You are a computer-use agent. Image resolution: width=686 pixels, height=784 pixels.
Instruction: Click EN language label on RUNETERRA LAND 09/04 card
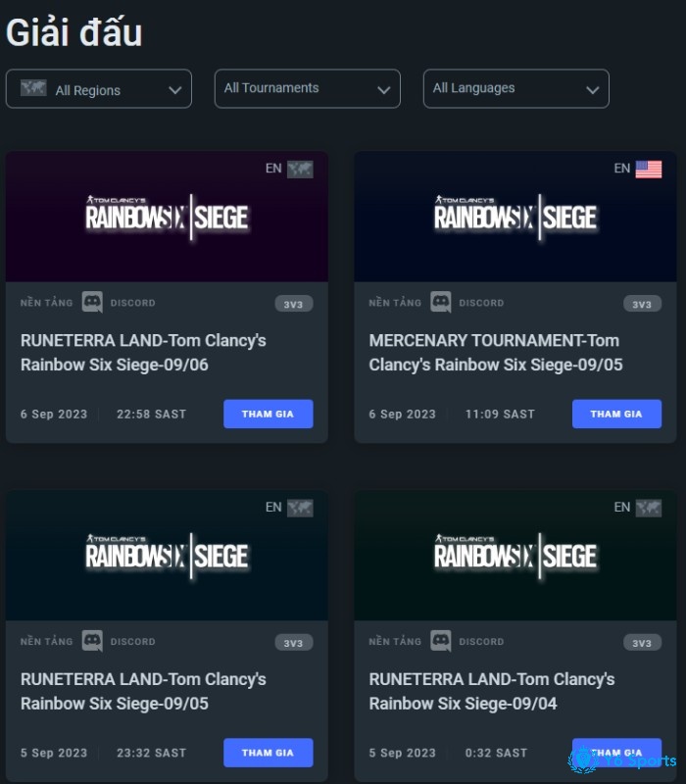(x=622, y=508)
